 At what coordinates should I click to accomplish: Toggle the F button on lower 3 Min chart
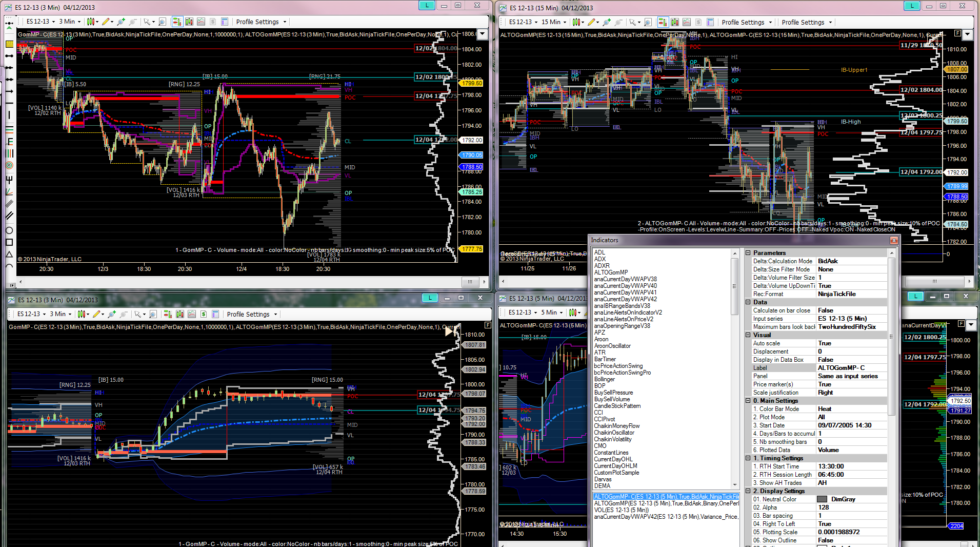coord(488,325)
